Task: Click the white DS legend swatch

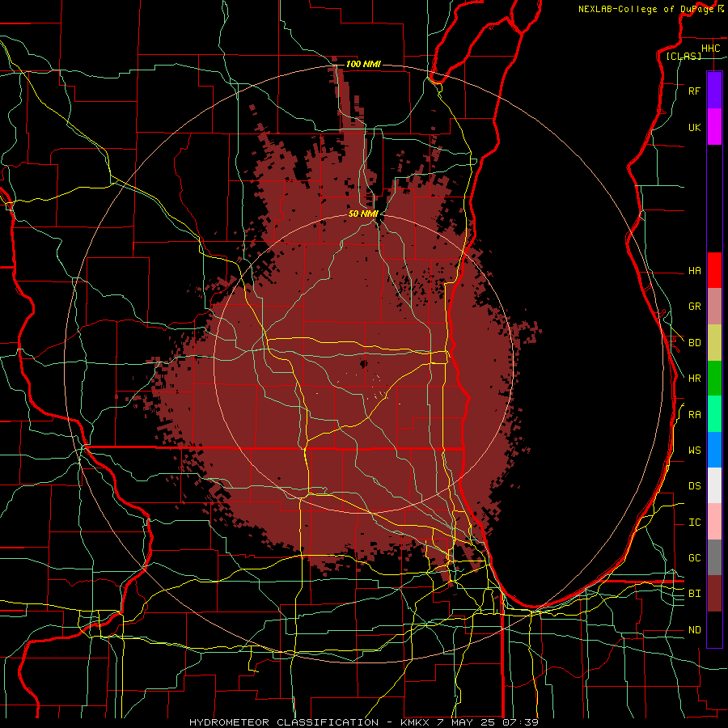Action: [x=714, y=485]
